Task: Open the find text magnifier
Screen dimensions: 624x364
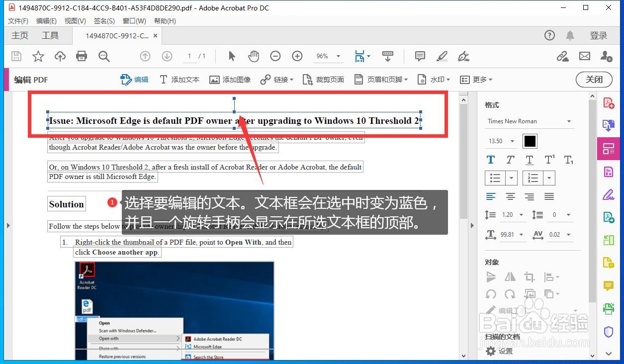Action: tap(103, 56)
